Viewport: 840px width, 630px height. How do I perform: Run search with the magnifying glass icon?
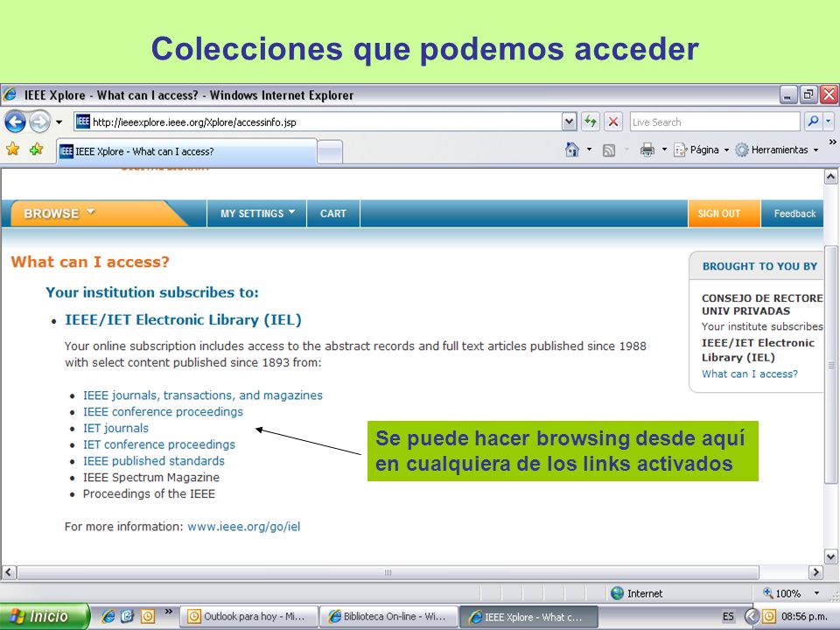click(813, 122)
